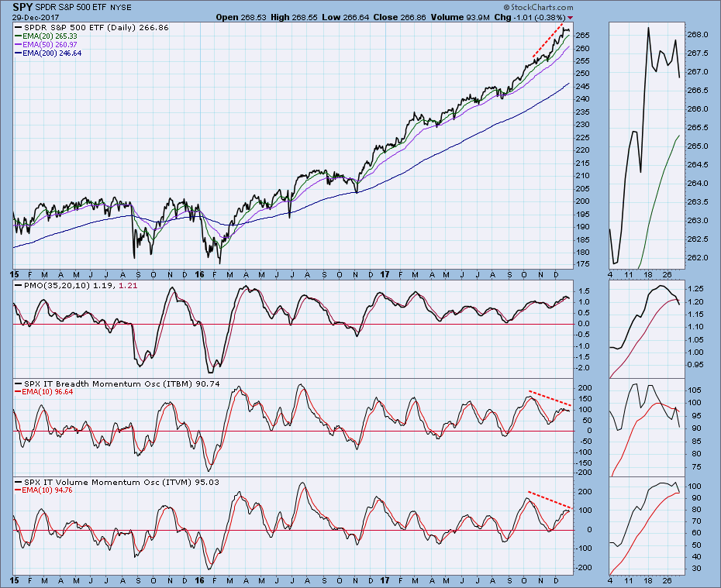Click the SPX IT Volume Momentum Osc label
Screen dimensions: 721x588
click(x=107, y=482)
